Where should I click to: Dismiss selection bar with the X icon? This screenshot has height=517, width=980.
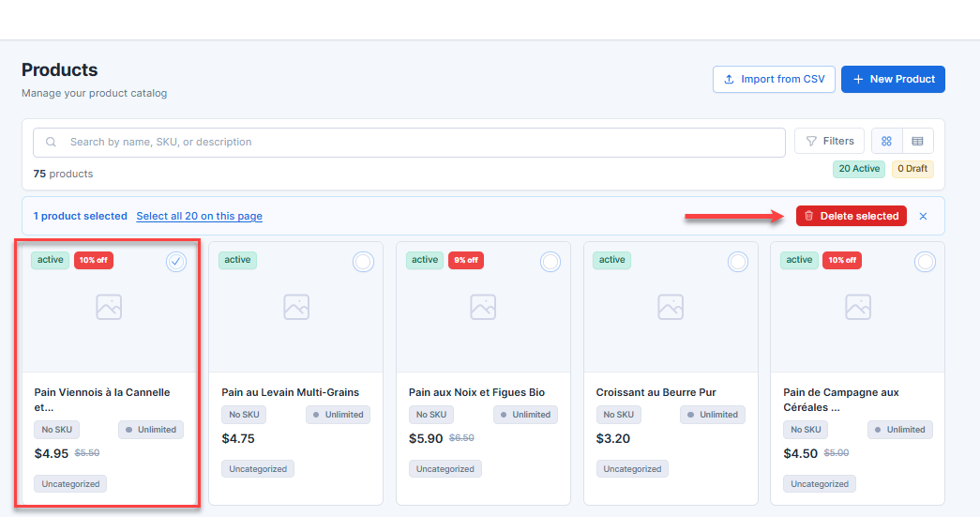pos(923,217)
